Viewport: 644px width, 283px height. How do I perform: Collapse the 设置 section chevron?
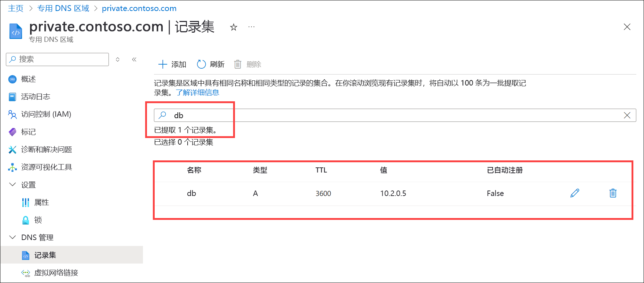(x=12, y=185)
